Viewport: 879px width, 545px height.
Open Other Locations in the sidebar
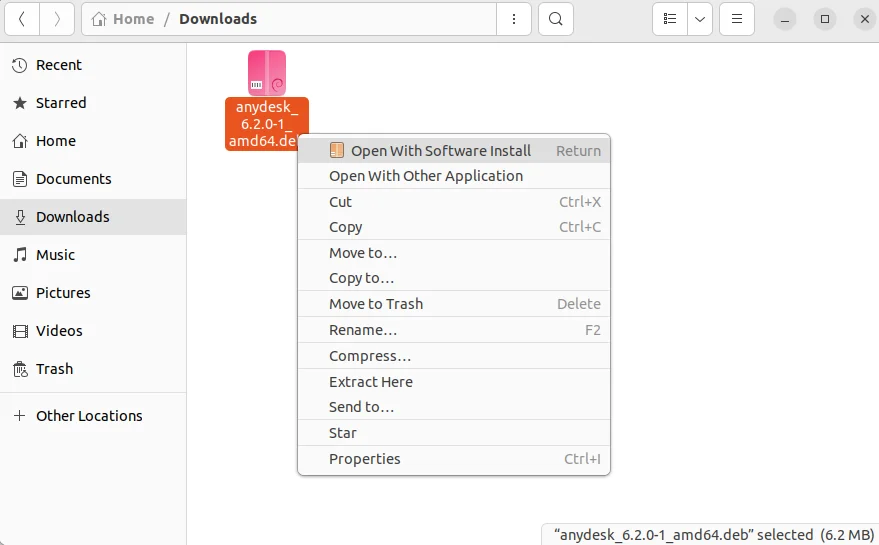93,416
